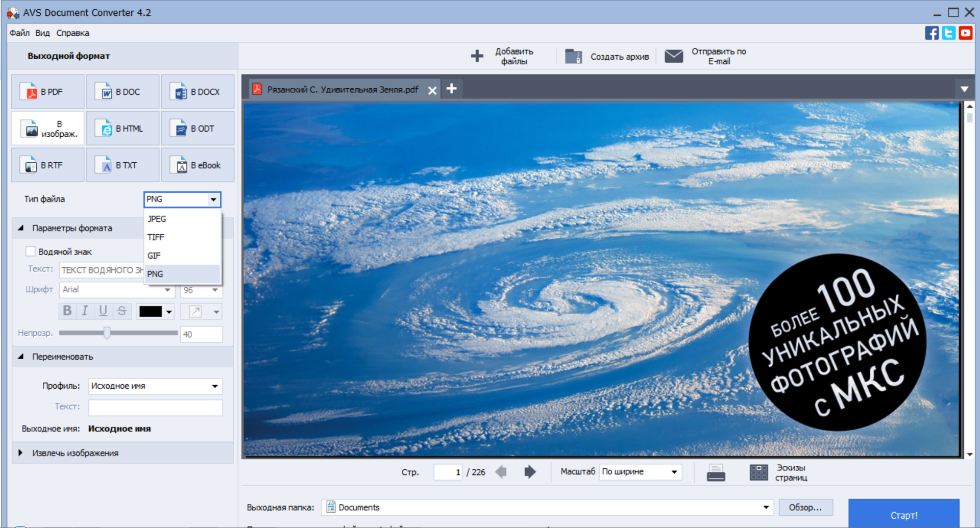Click the watermark text input field
The image size is (980, 528).
[102, 270]
